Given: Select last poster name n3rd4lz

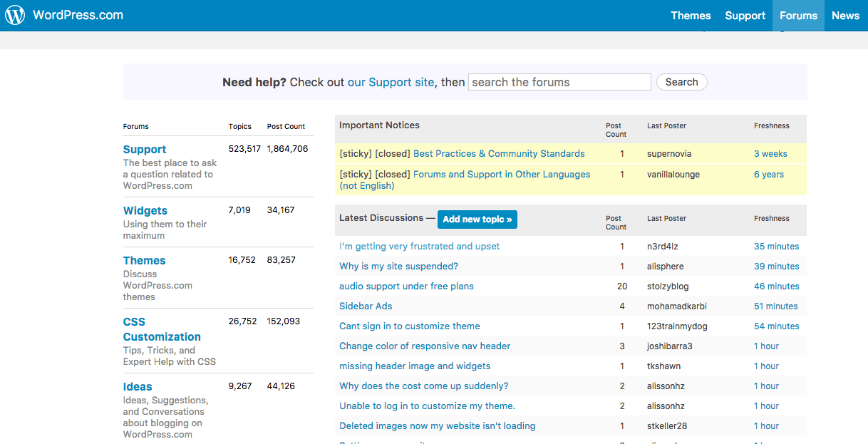Looking at the screenshot, I should click(x=664, y=246).
